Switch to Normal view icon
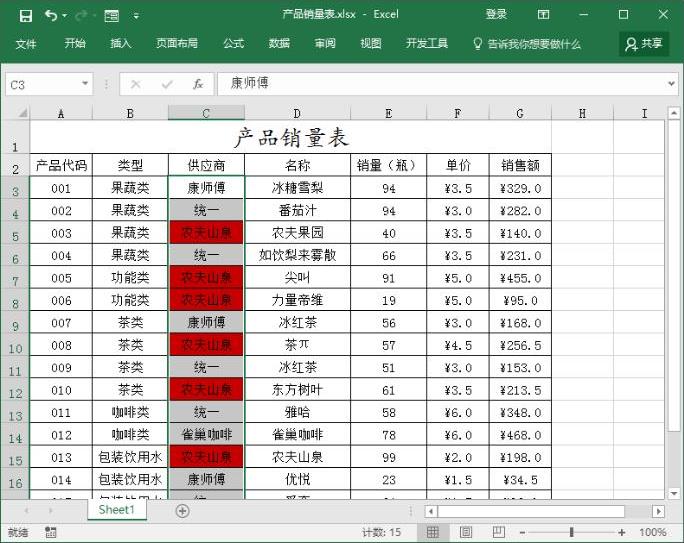684x543 pixels. (433, 532)
